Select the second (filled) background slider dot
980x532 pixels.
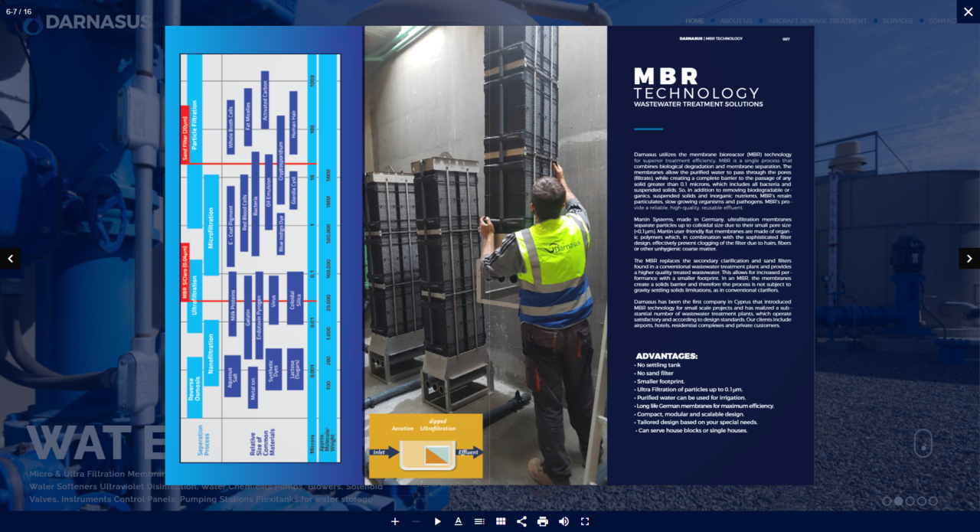tap(898, 501)
